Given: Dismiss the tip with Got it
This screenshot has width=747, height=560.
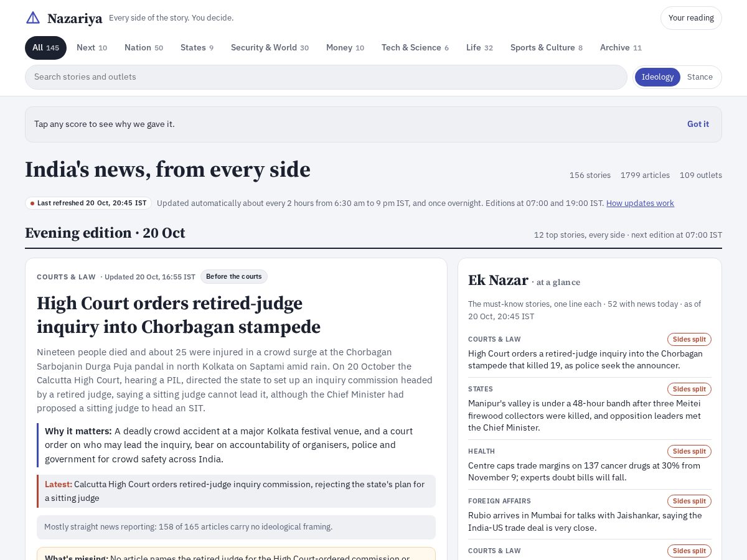Looking at the screenshot, I should click(698, 124).
